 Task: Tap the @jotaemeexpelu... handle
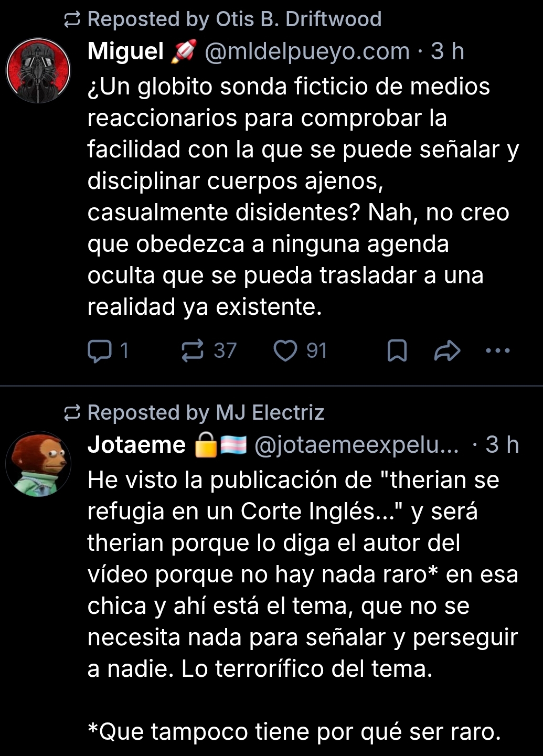click(357, 445)
